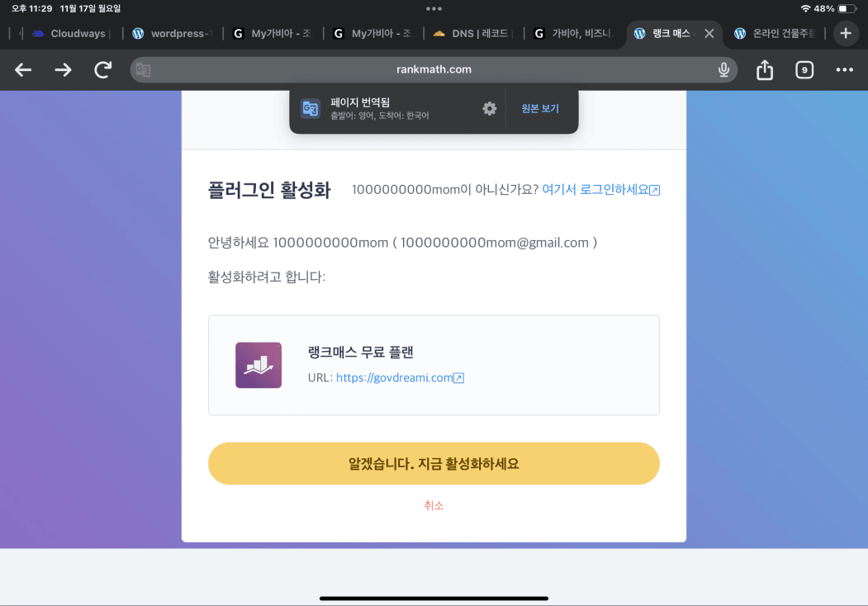Click the 취소 cancel link
This screenshot has height=606, width=868.
tap(434, 505)
